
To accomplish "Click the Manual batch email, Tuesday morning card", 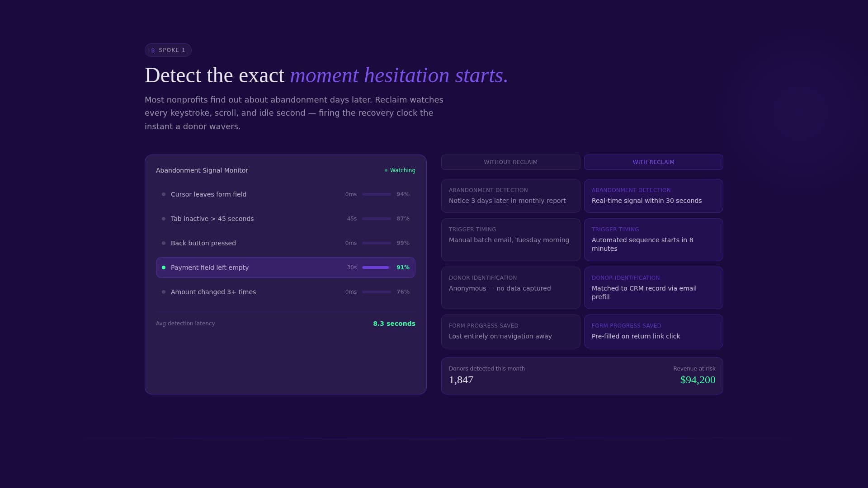I will [511, 240].
